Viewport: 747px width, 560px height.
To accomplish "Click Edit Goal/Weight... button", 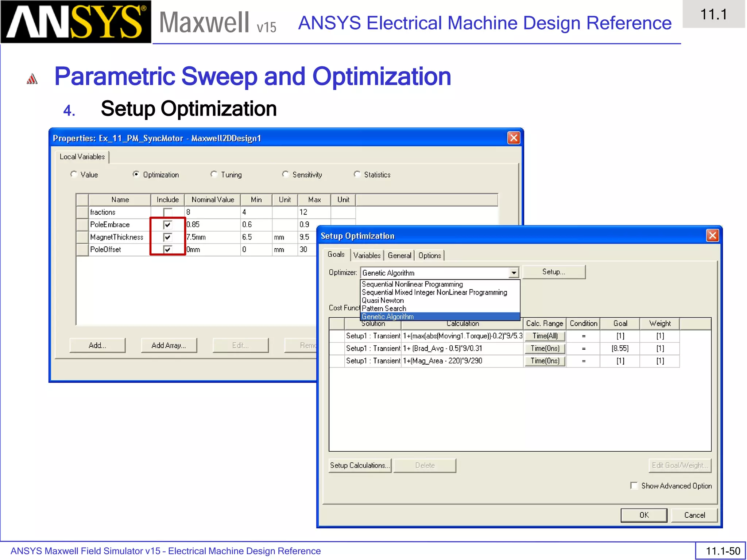I will 680,466.
